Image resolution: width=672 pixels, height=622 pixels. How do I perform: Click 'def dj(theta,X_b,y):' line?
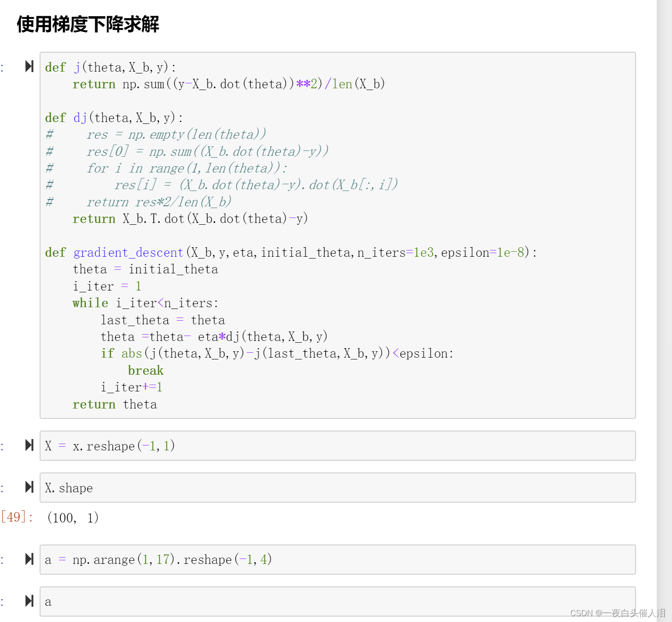[114, 118]
